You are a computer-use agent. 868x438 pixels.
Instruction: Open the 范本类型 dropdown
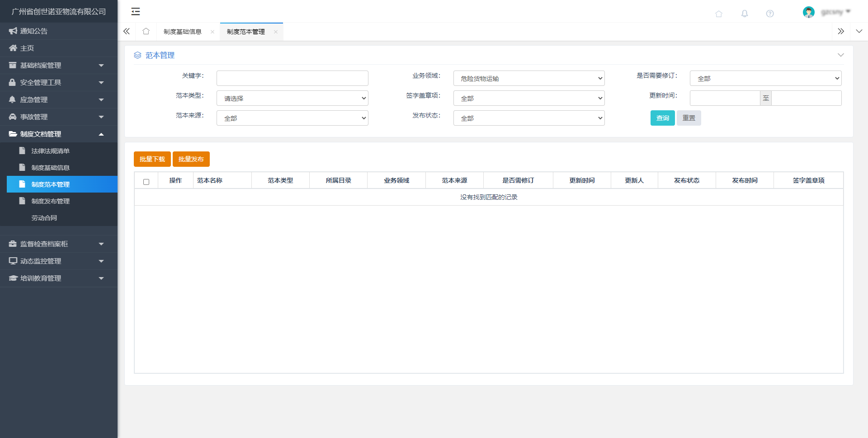292,98
